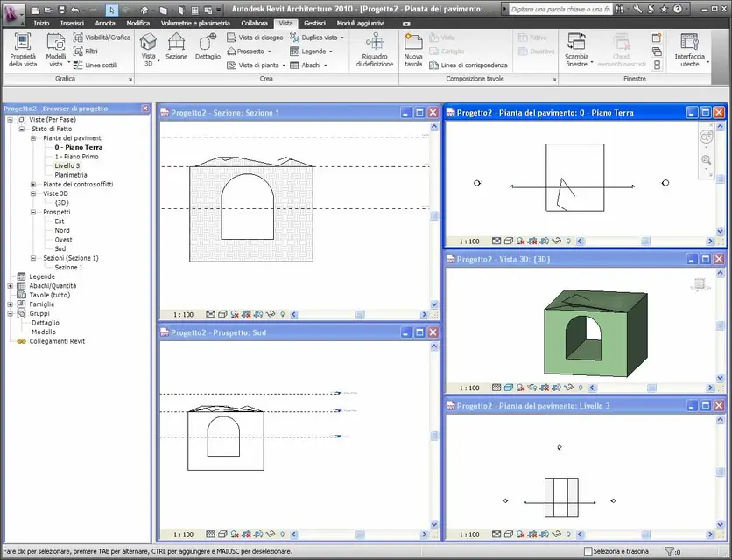Toggle the Seleziona e trascina checkbox
This screenshot has height=560, width=732.
pyautogui.click(x=588, y=551)
